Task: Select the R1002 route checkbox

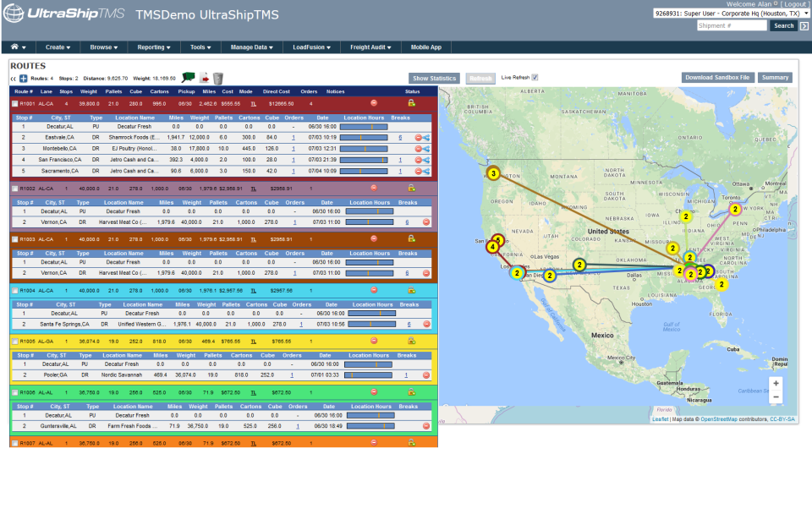Action: tap(15, 189)
